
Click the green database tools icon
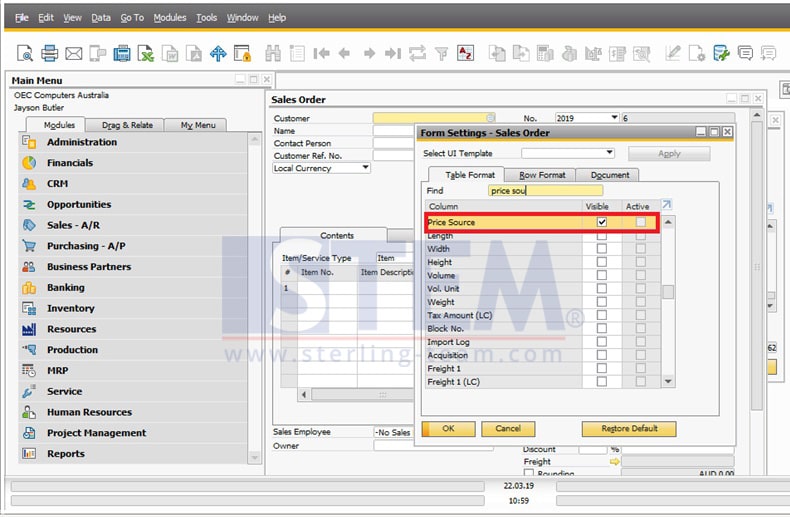[x=721, y=53]
